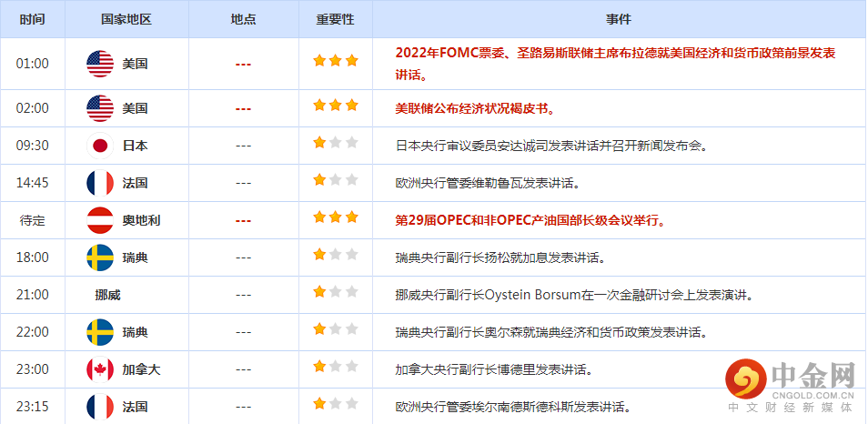Click the 09:30 time cell

tap(33, 146)
